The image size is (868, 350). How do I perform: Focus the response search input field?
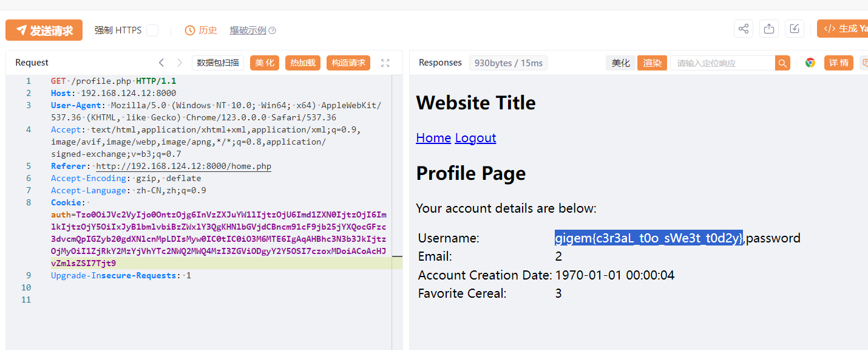click(722, 63)
